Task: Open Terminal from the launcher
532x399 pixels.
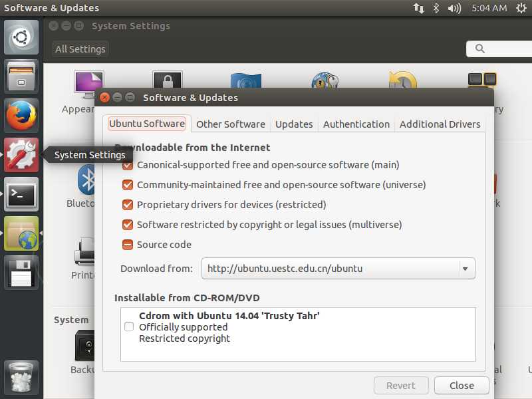Action: (21, 194)
